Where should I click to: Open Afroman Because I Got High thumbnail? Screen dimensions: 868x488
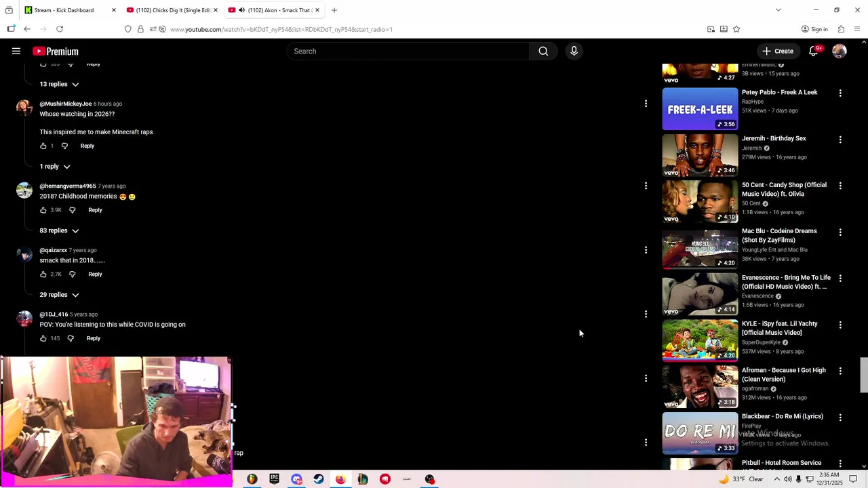[700, 387]
